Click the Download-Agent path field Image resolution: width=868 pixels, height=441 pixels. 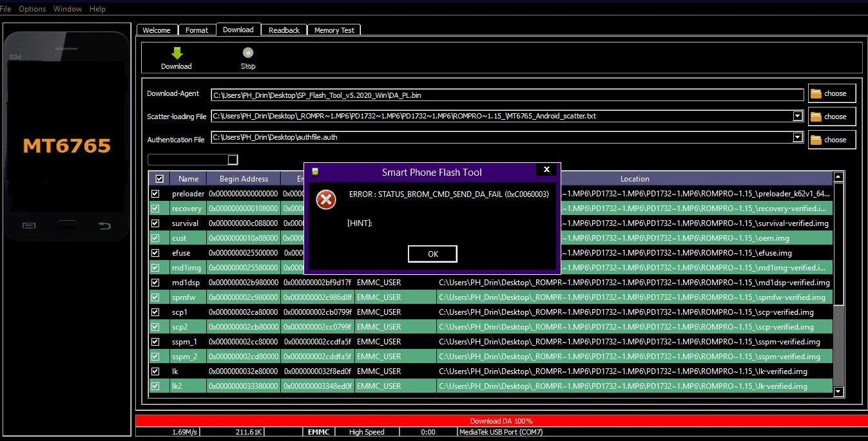[507, 95]
